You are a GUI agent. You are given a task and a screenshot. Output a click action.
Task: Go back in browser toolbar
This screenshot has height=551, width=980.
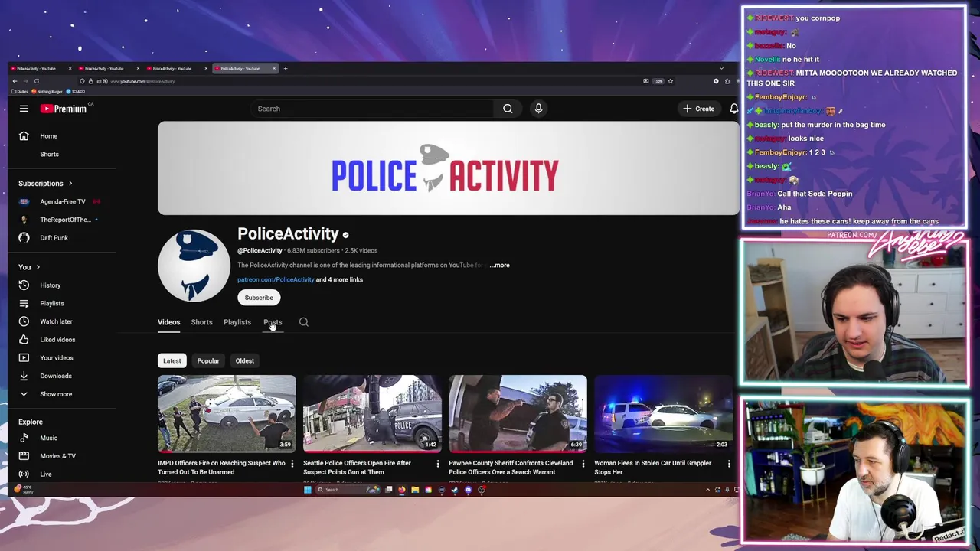click(x=15, y=81)
